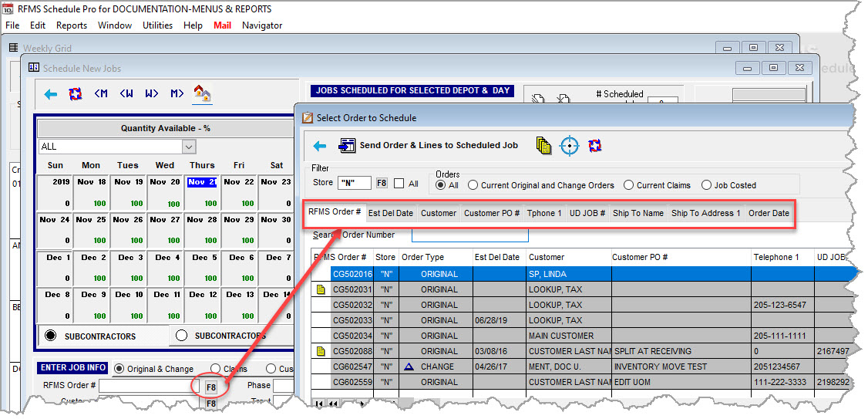Select Nov 26 on the calendar
868x419 pixels.
(x=128, y=231)
